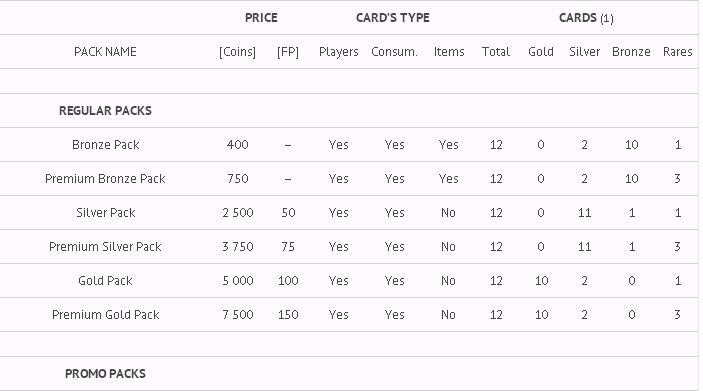Image resolution: width=703 pixels, height=391 pixels.
Task: Click the CARD'S TYPE group header
Action: [393, 17]
